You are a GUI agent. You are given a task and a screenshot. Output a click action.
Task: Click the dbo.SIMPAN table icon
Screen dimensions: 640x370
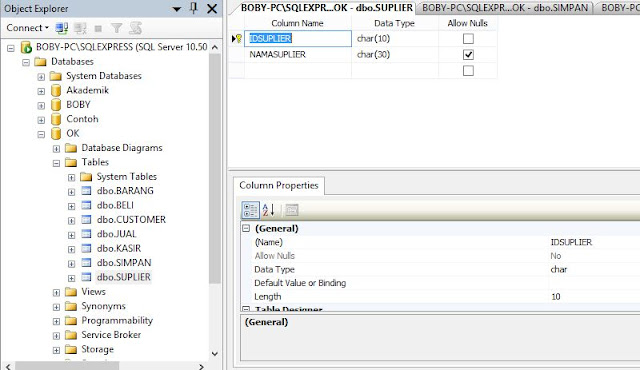[x=86, y=262]
